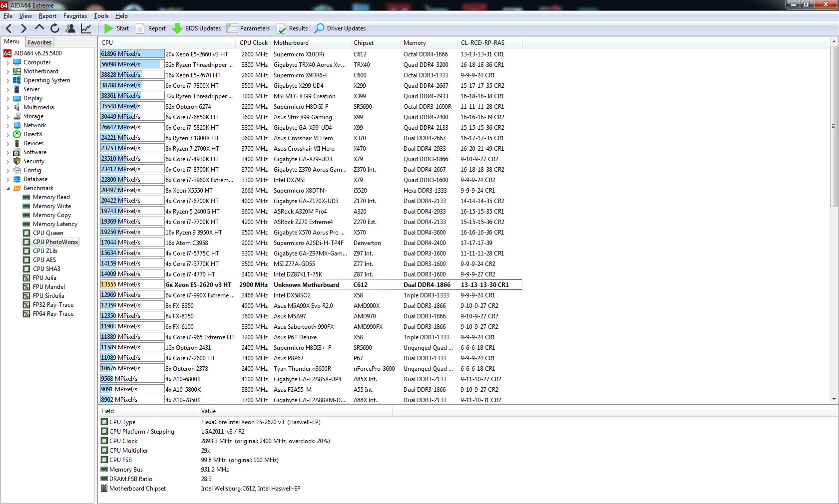This screenshot has height=504, width=839.
Task: Expand the Network tree node
Action: point(8,126)
